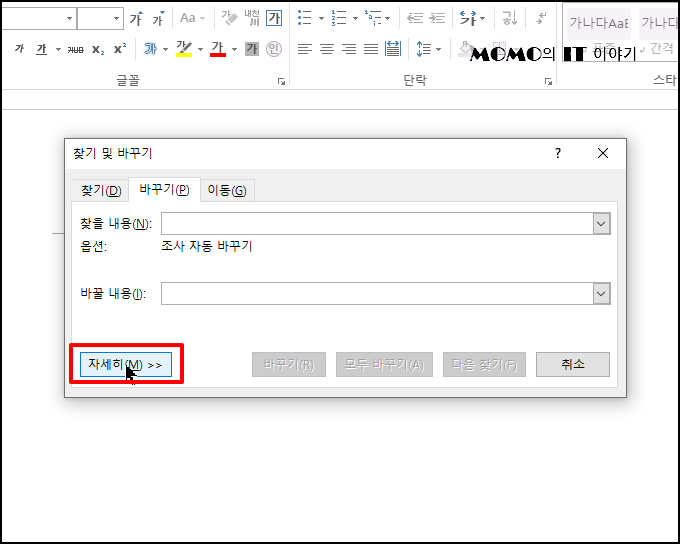Image resolution: width=680 pixels, height=544 pixels.
Task: Click the 바꿀 내용 input field
Action: pyautogui.click(x=377, y=294)
